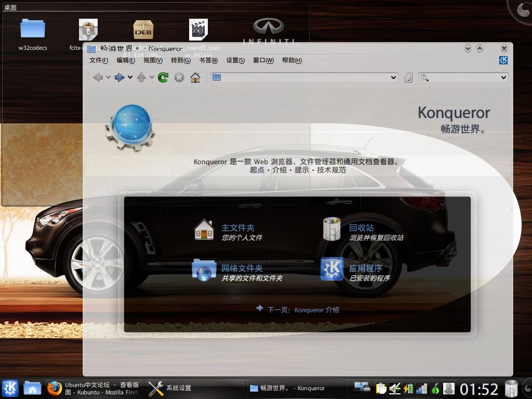Click the Plasma cashew in the top-right corner
The image size is (532, 399).
pos(522,10)
